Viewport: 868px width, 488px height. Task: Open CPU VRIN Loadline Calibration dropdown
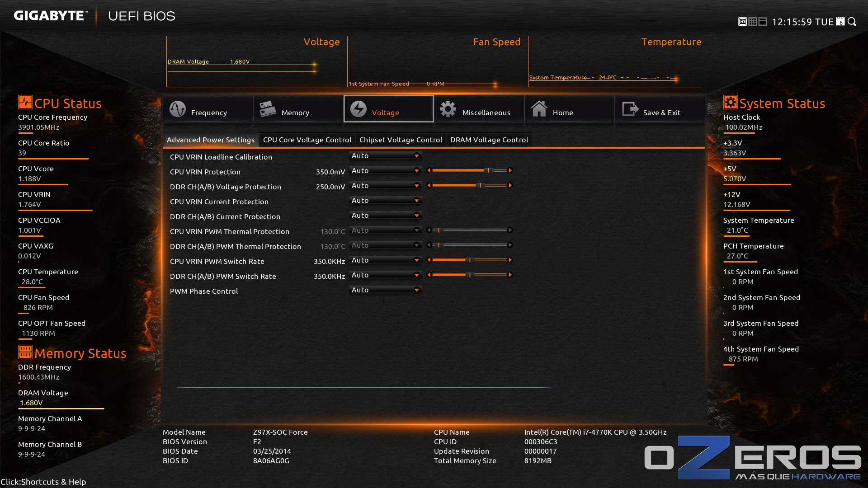[386, 156]
